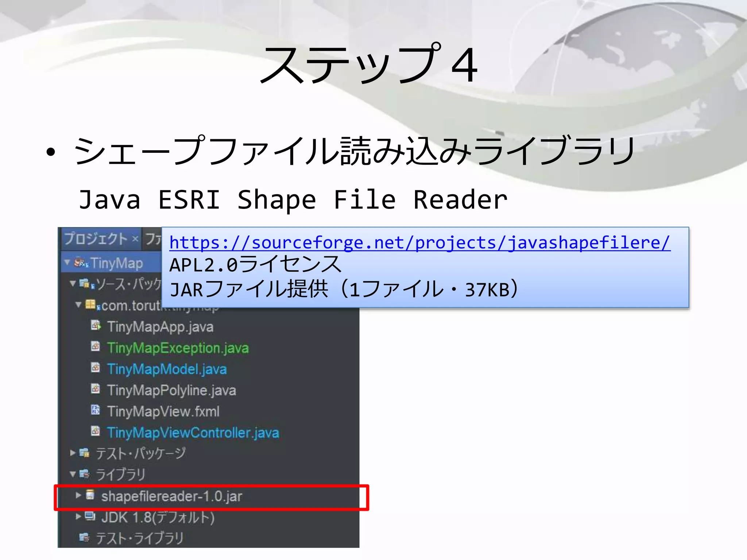Click the テスト・ライブラリ folder icon
Screen dimensions: 747x560
[x=84, y=537]
